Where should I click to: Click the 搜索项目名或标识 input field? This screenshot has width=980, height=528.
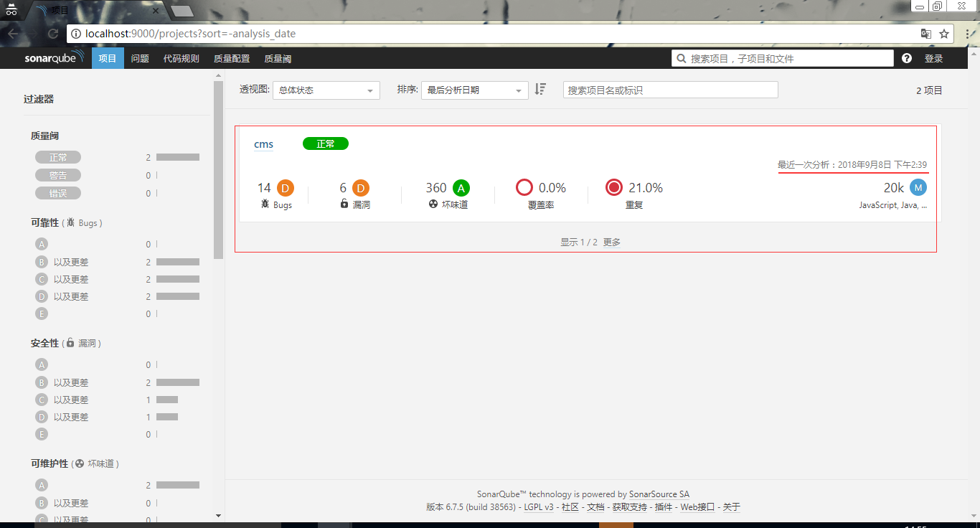(x=670, y=89)
